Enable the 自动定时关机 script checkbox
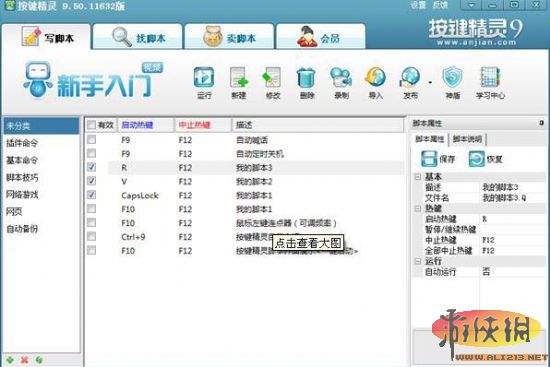The image size is (550, 367). [x=92, y=153]
